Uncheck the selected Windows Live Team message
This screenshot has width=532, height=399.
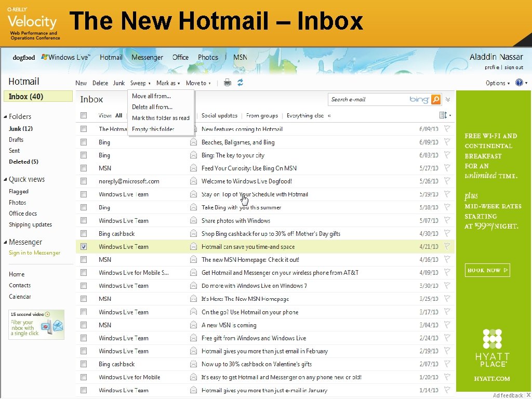click(84, 246)
